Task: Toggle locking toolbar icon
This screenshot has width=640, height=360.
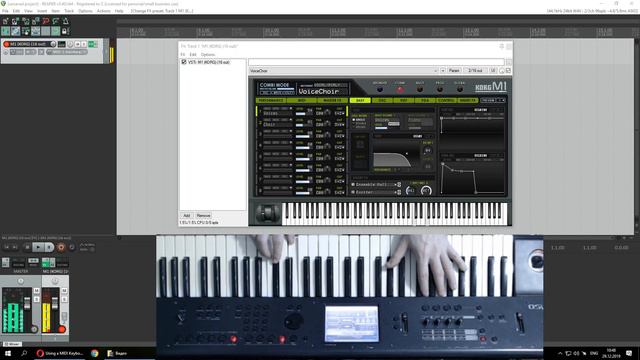Action: click(65, 31)
